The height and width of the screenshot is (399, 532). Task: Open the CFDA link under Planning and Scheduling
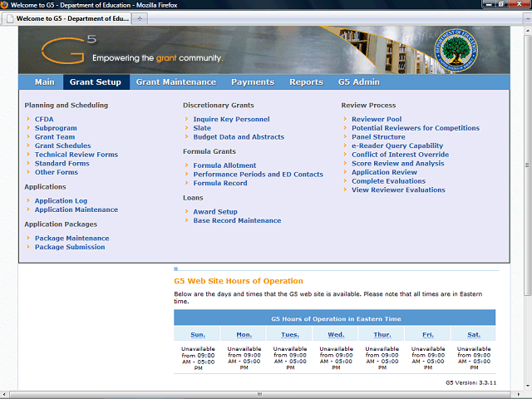point(44,119)
